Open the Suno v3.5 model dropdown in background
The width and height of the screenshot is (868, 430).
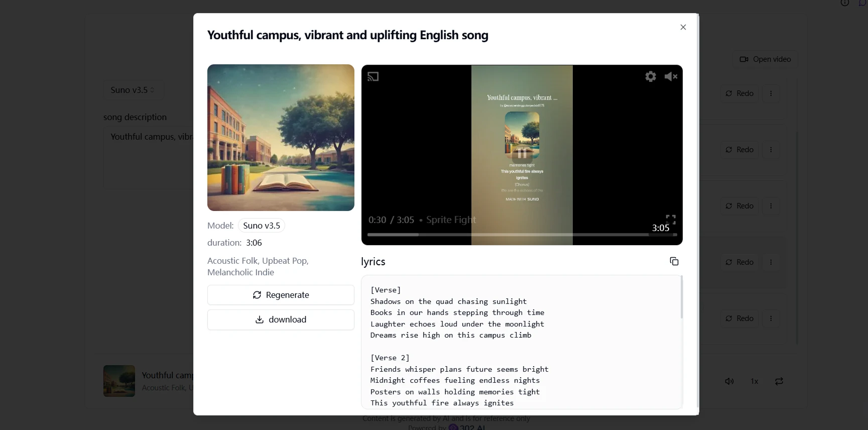click(x=133, y=90)
